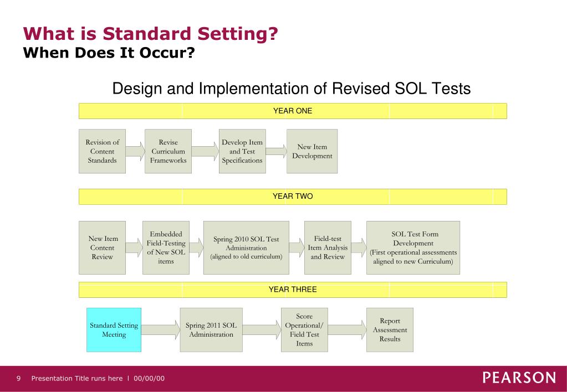Click the 'Revision of Content Standards' box

103,151
